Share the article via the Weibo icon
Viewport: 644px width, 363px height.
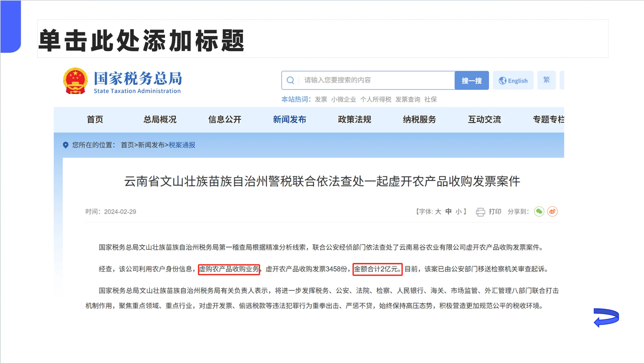pyautogui.click(x=553, y=211)
